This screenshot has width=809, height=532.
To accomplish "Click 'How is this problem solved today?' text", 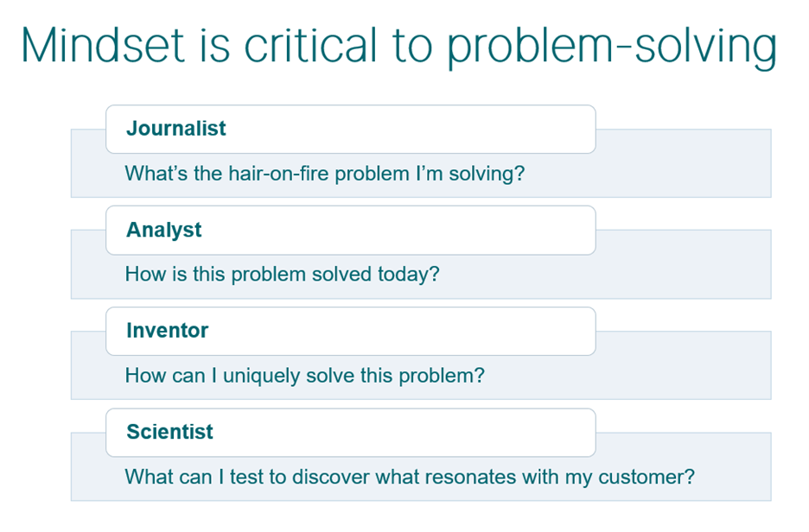I will (x=282, y=275).
